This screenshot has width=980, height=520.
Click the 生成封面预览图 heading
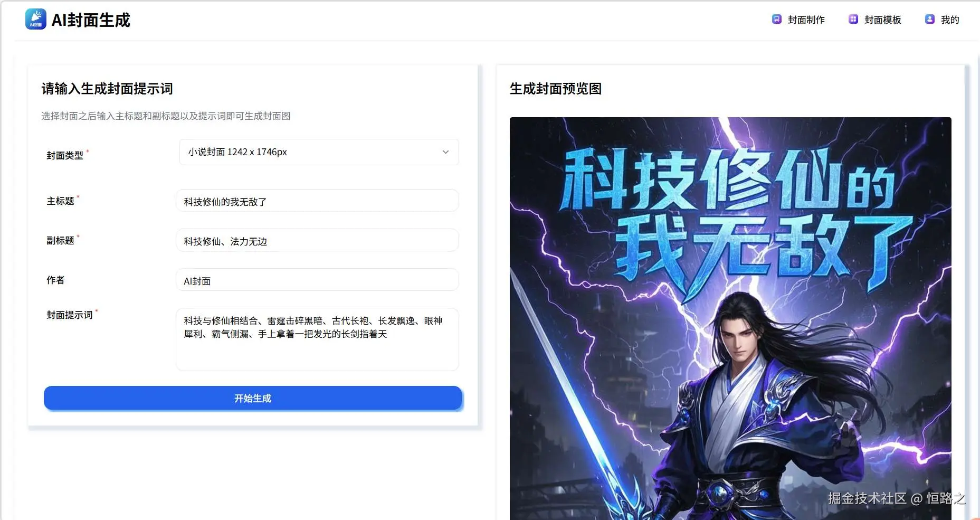[556, 89]
